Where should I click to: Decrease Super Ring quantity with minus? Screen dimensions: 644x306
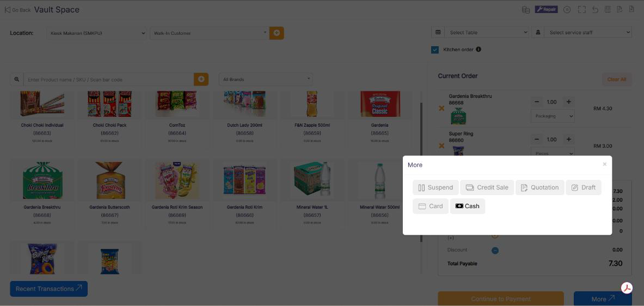pyautogui.click(x=537, y=140)
